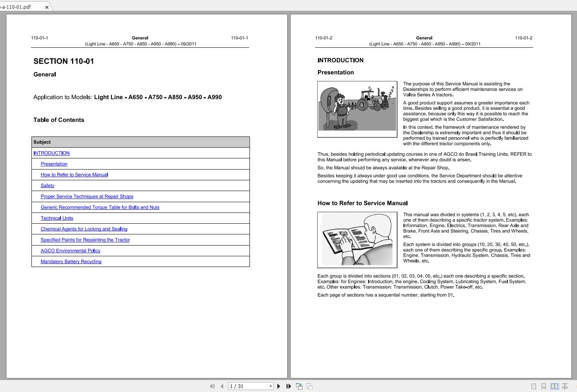Click the previous view navigation icon
Viewport: 577px width, 392px height.
299,386
